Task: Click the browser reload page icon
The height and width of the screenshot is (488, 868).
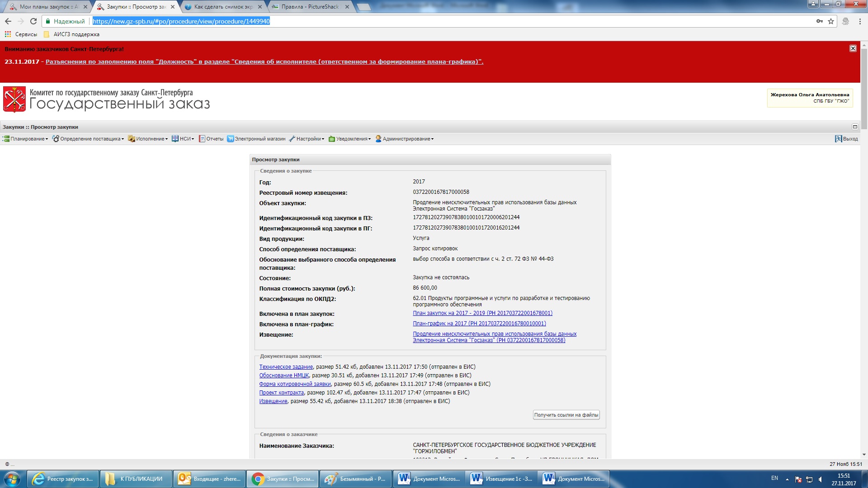Action: click(x=33, y=21)
